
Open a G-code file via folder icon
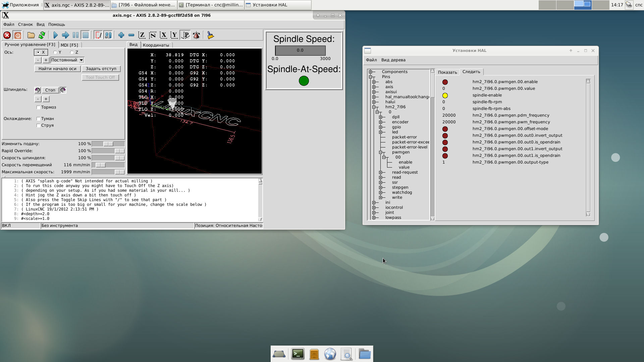(x=31, y=35)
